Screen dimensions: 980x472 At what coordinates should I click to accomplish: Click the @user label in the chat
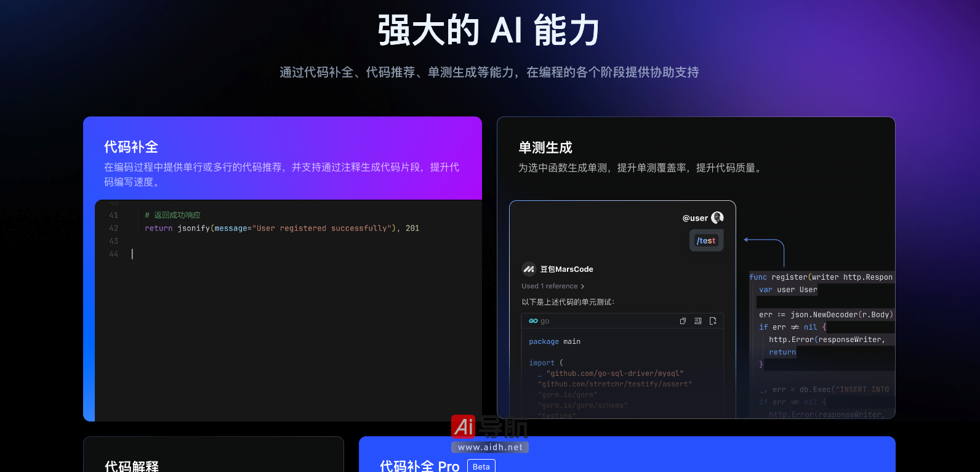point(695,218)
